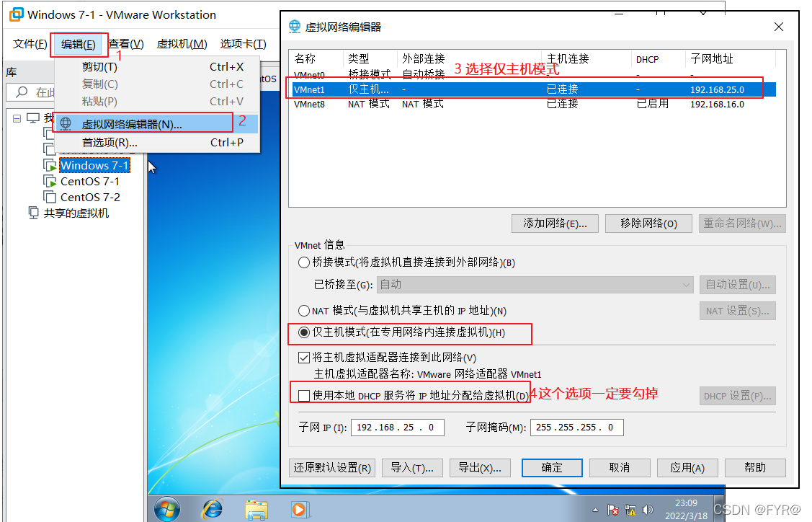Click the Windows 7-1 VM running icon

(x=50, y=166)
